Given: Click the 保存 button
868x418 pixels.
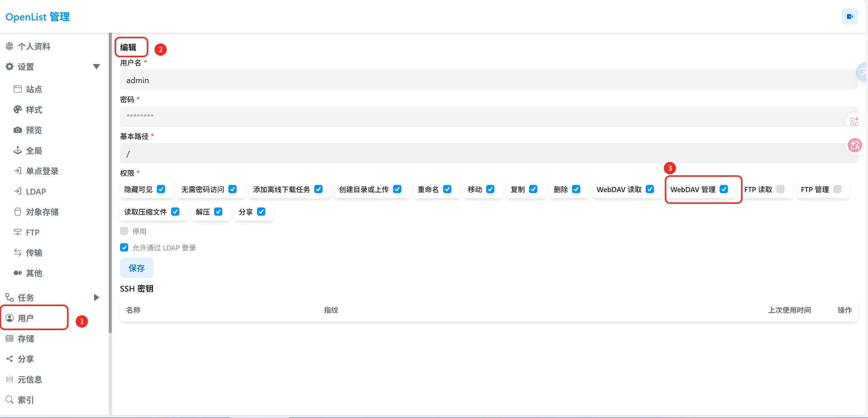Looking at the screenshot, I should point(136,268).
